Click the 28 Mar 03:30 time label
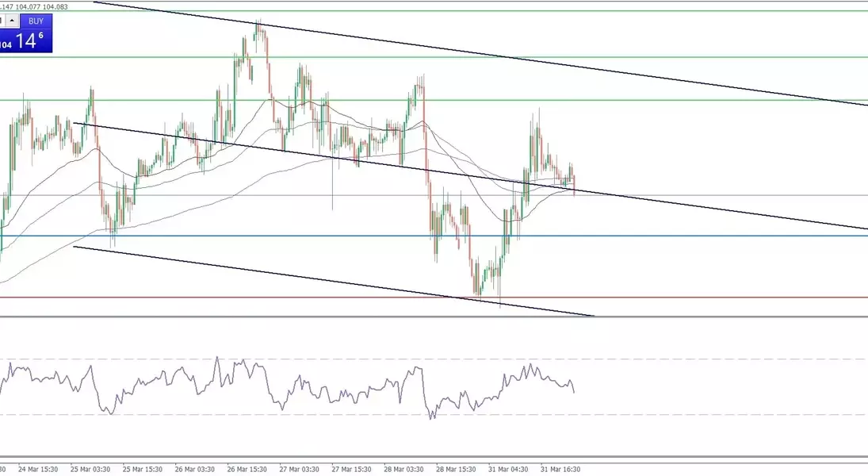Screen dimensions: 868x476 tap(403, 469)
